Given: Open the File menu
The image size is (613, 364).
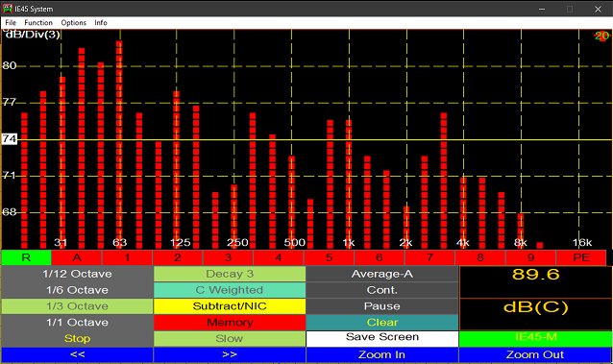Looking at the screenshot, I should (x=11, y=23).
